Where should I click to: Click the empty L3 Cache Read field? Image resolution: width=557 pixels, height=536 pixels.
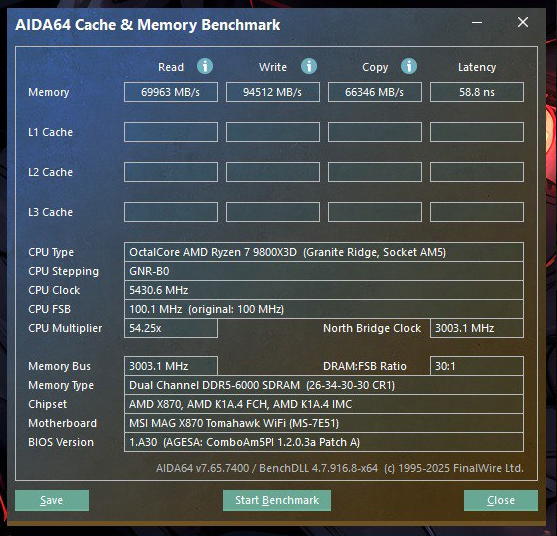point(171,212)
